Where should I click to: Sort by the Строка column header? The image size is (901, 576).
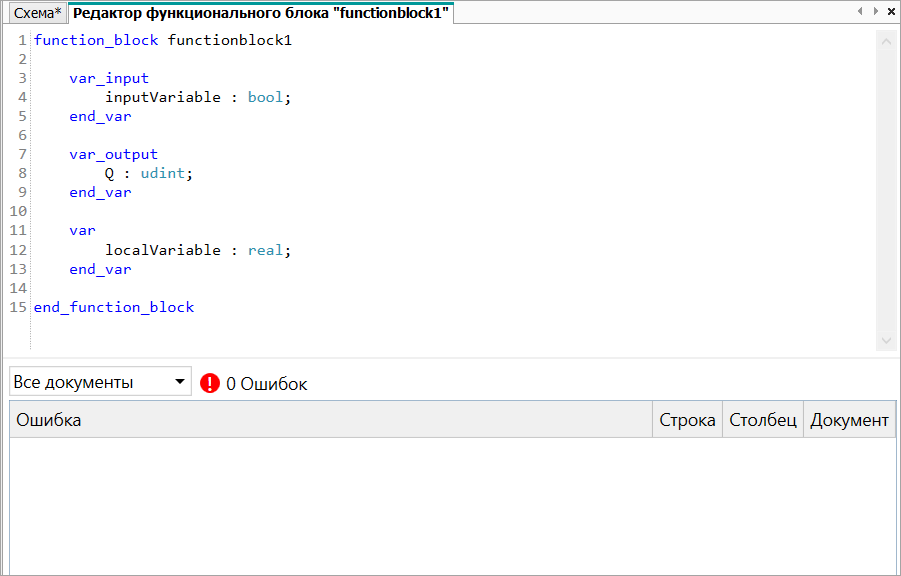tap(687, 420)
